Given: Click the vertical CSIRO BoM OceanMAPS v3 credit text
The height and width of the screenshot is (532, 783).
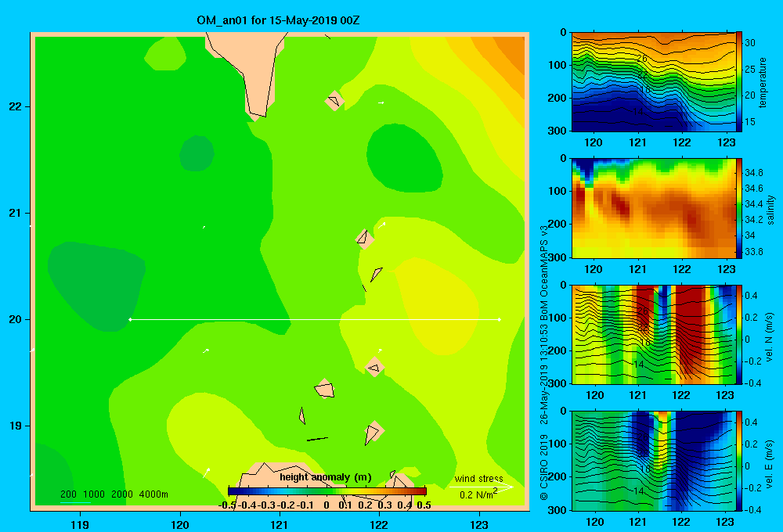Looking at the screenshot, I should pos(544,363).
